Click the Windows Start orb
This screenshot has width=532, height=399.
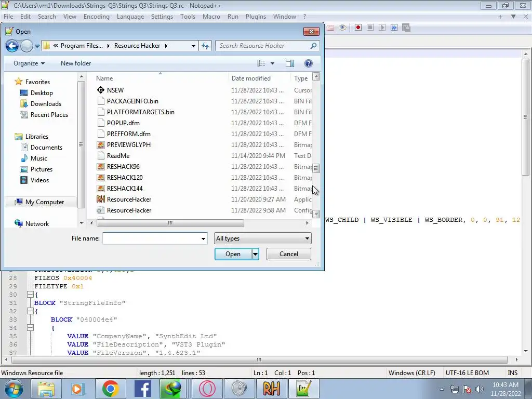(x=14, y=389)
